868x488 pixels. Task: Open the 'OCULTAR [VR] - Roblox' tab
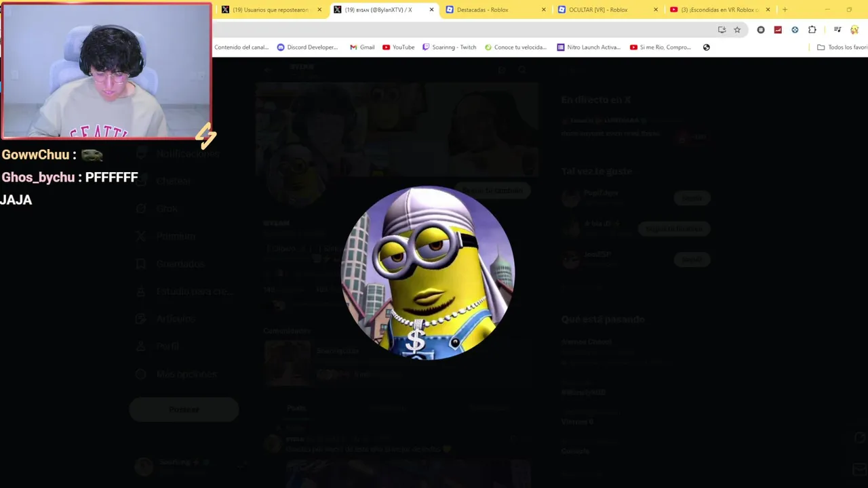607,9
